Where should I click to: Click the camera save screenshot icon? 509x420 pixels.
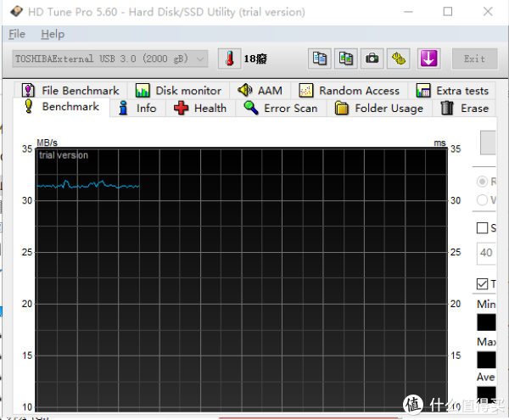(372, 59)
